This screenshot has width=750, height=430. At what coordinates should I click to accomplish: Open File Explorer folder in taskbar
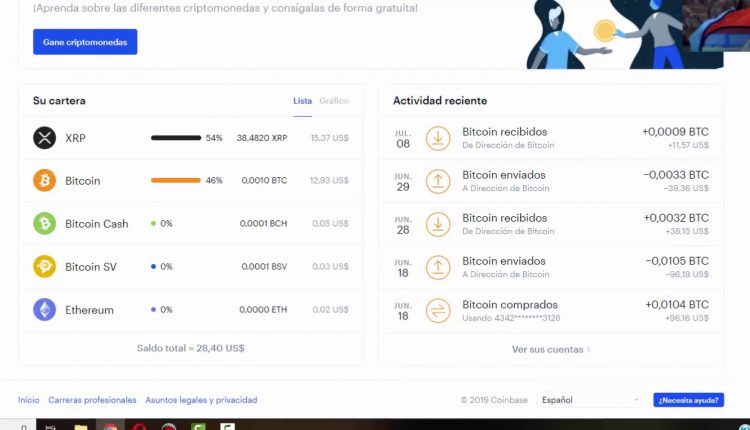(81, 426)
